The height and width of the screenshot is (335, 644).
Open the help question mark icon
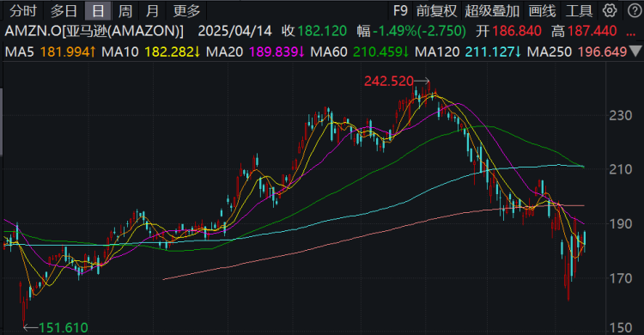(635, 10)
